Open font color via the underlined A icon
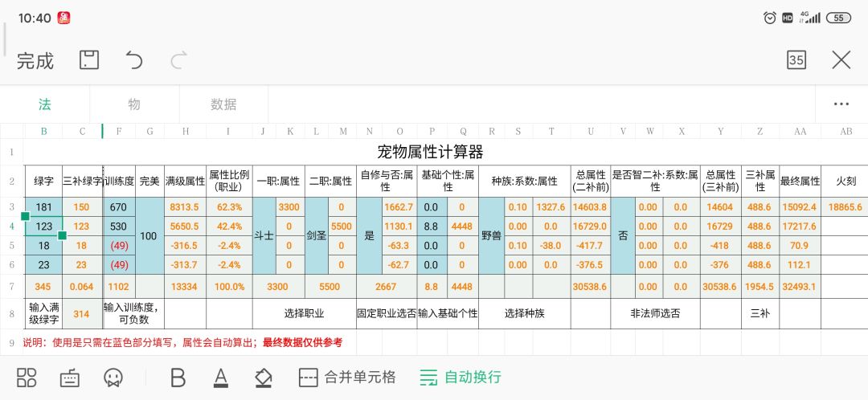 pyautogui.click(x=221, y=378)
